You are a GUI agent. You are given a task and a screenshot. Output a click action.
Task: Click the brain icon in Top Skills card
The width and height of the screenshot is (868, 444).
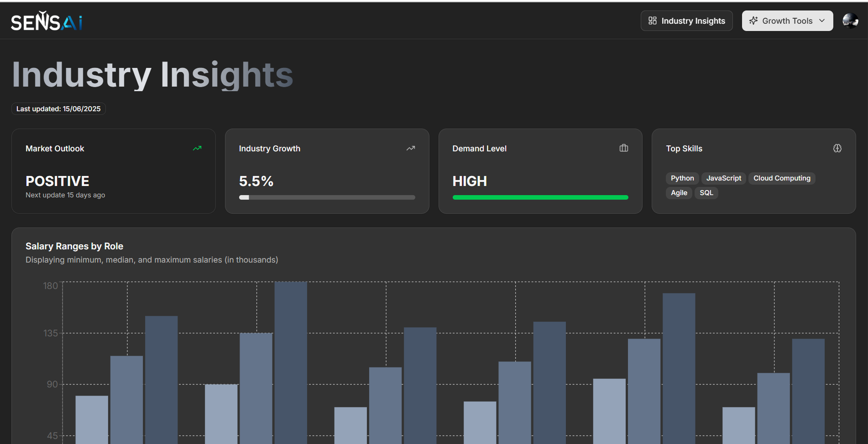point(837,148)
